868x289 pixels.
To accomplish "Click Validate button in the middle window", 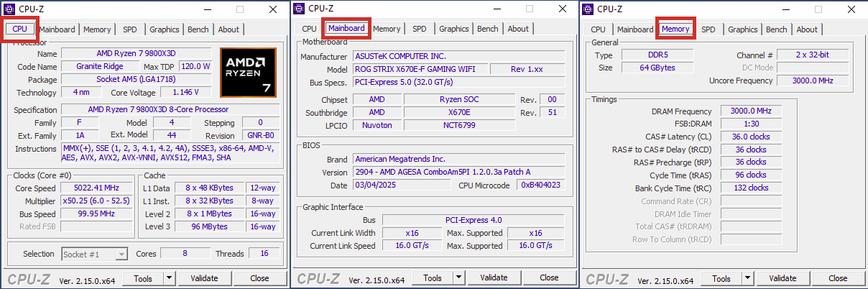I will pyautogui.click(x=494, y=277).
